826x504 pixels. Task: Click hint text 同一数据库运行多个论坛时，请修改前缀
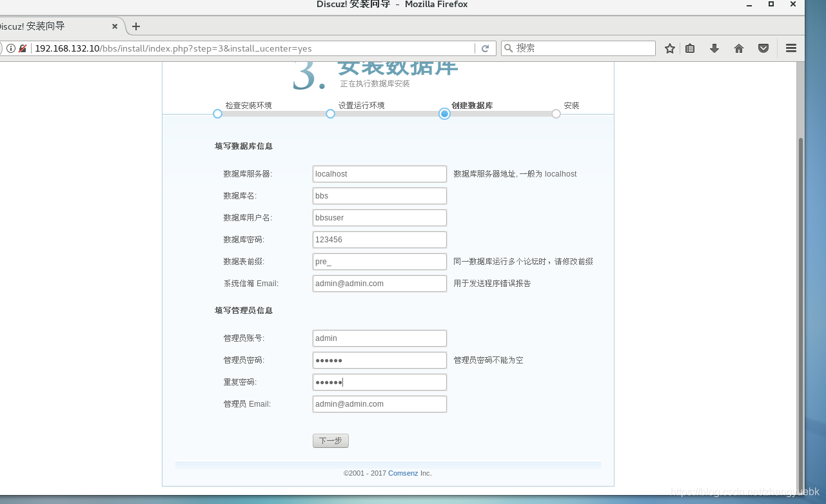point(523,262)
